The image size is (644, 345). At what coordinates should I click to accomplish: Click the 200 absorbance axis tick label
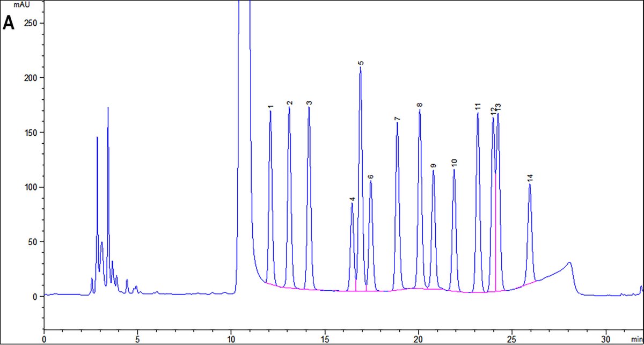(x=31, y=78)
